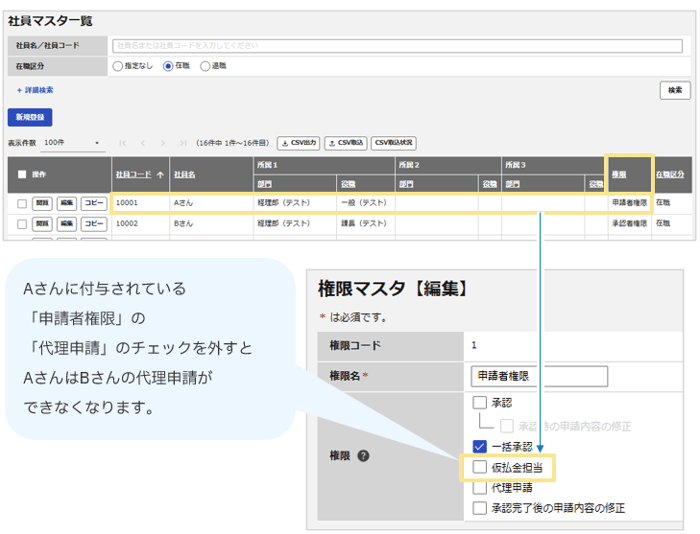Image resolution: width=700 pixels, height=534 pixels.
Task: Expand 詳細検索 search options
Action: [35, 90]
